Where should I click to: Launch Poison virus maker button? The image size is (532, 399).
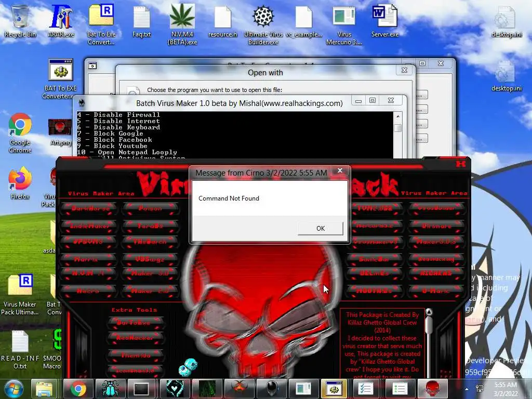[150, 208]
